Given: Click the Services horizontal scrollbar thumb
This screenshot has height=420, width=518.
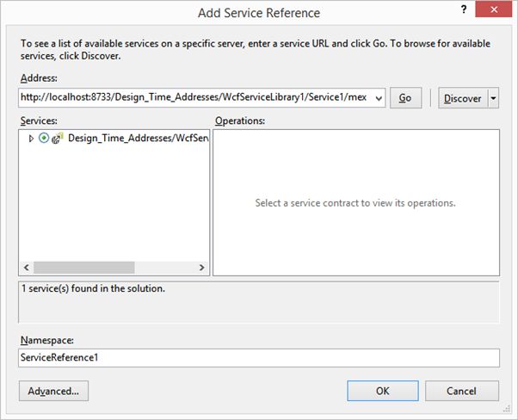Looking at the screenshot, I should (x=84, y=268).
